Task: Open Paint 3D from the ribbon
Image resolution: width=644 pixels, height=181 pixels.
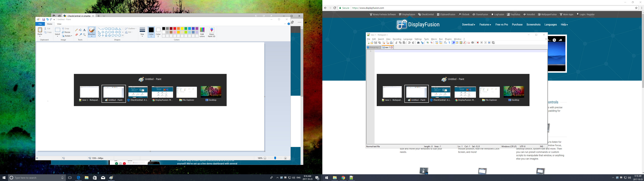Action: click(x=212, y=32)
